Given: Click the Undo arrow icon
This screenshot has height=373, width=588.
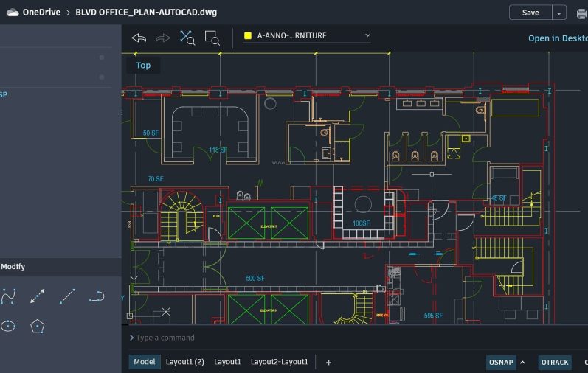Looking at the screenshot, I should [x=139, y=38].
